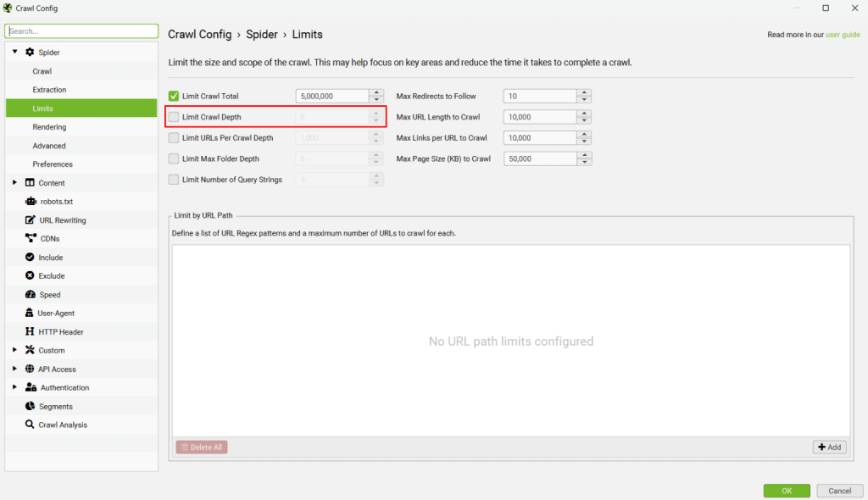Decrease Max URL Length to Crawl down arrow

[584, 120]
